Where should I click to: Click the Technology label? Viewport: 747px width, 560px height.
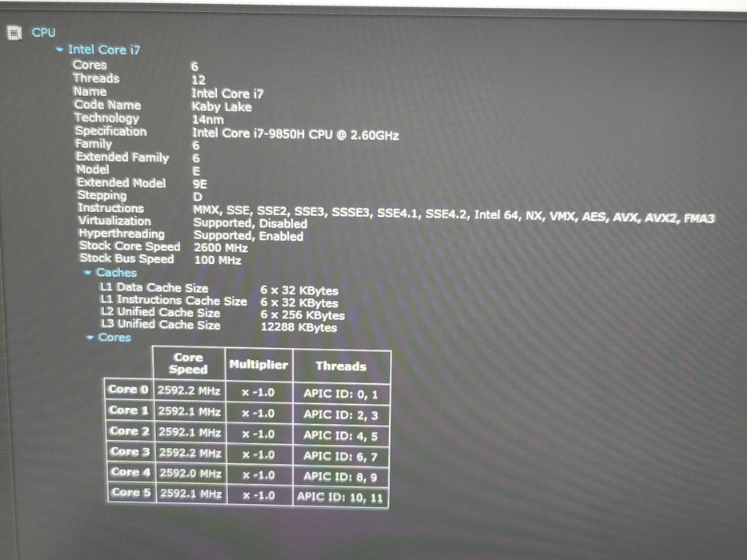tap(106, 118)
